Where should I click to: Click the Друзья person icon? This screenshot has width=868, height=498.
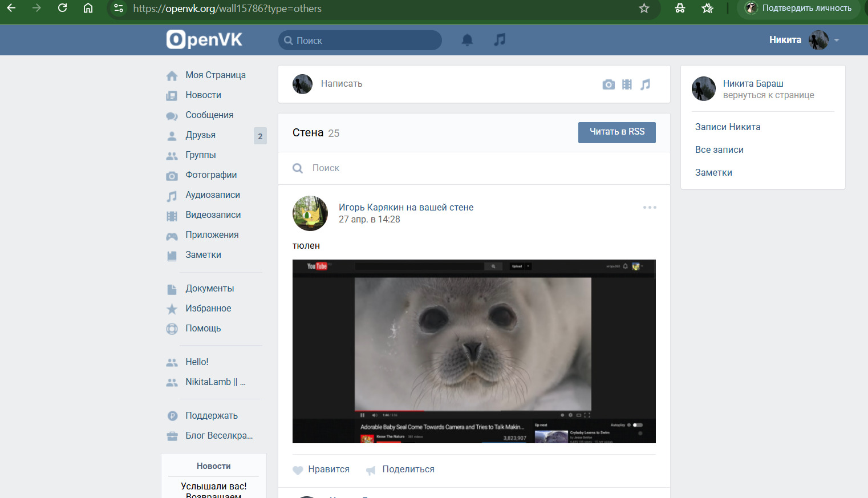(x=172, y=136)
